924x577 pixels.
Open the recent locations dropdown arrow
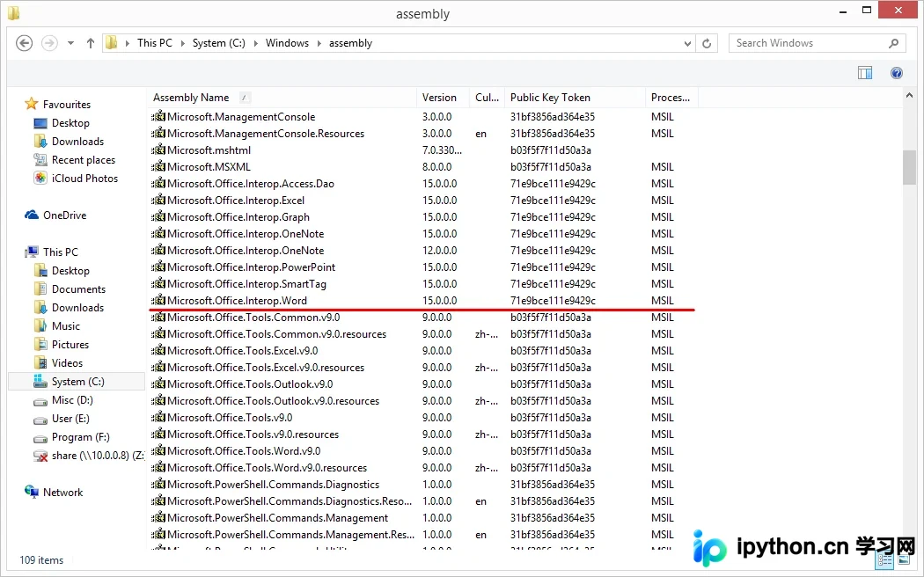pyautogui.click(x=70, y=43)
